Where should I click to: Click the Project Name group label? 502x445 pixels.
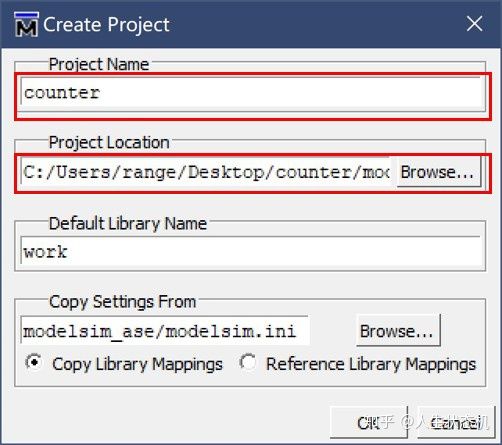point(99,64)
